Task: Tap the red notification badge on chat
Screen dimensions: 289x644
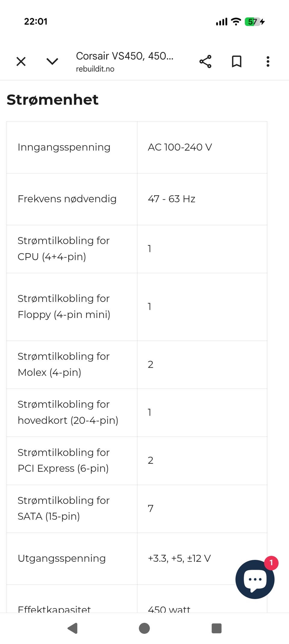Action: [271, 563]
